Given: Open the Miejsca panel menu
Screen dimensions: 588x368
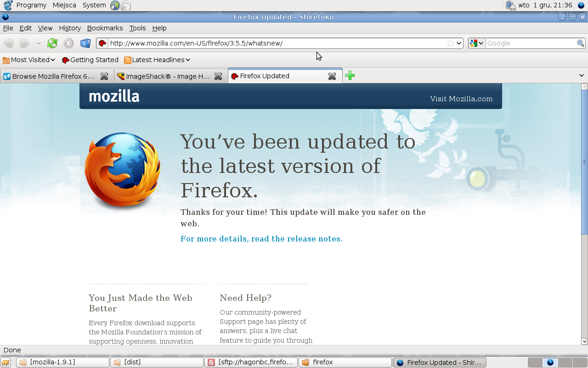Looking at the screenshot, I should coord(64,5).
